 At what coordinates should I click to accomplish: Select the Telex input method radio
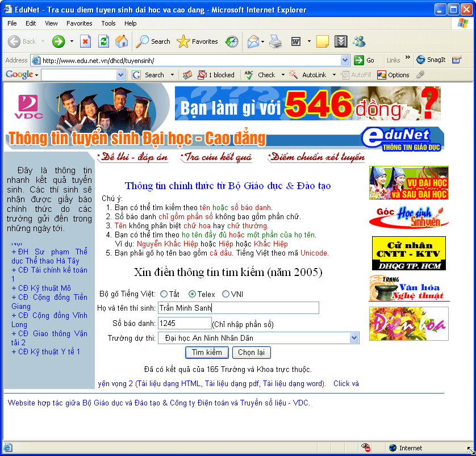click(192, 294)
